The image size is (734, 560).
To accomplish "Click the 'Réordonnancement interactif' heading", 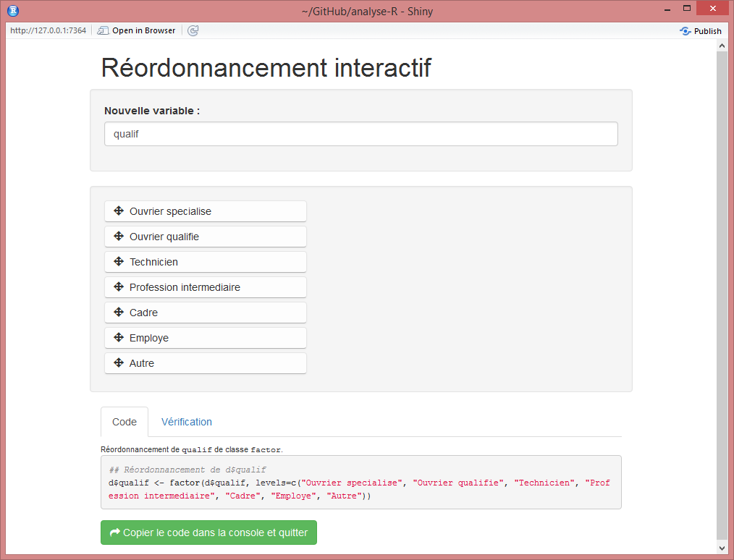I will pos(266,67).
